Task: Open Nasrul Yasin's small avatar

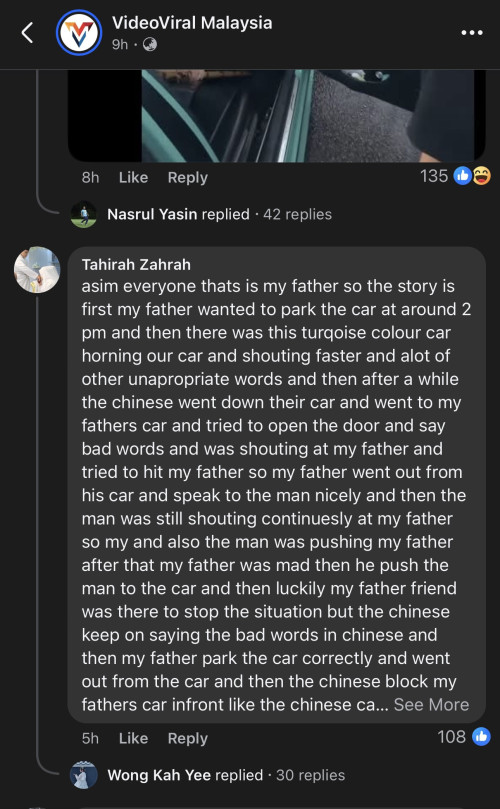Action: coord(83,214)
